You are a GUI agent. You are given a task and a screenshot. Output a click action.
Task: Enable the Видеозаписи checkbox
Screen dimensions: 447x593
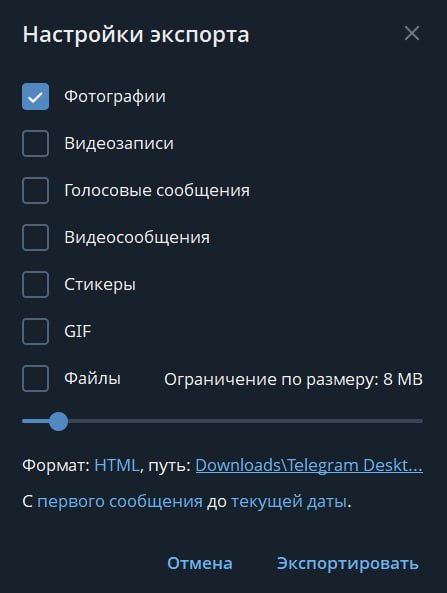tap(36, 143)
